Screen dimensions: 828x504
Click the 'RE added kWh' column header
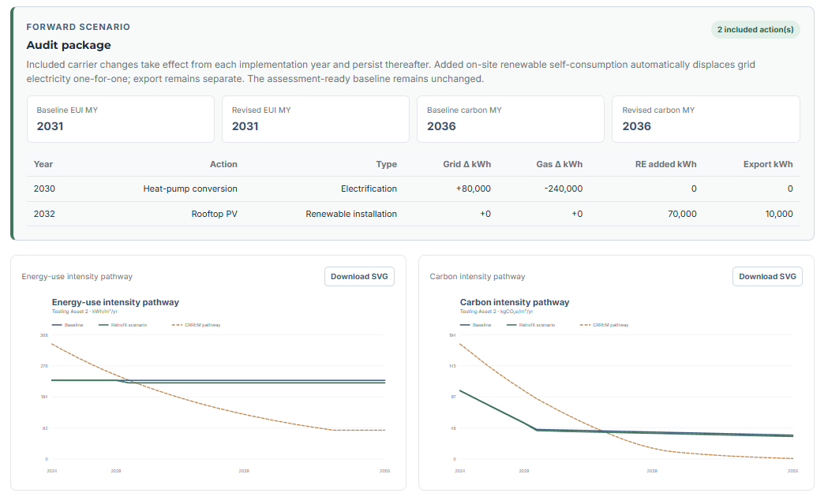point(665,164)
